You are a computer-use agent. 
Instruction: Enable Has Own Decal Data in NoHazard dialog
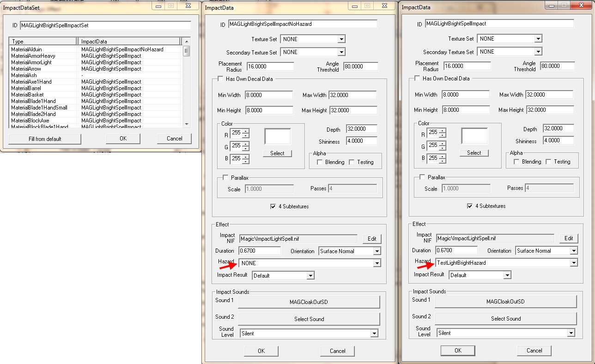pos(220,79)
